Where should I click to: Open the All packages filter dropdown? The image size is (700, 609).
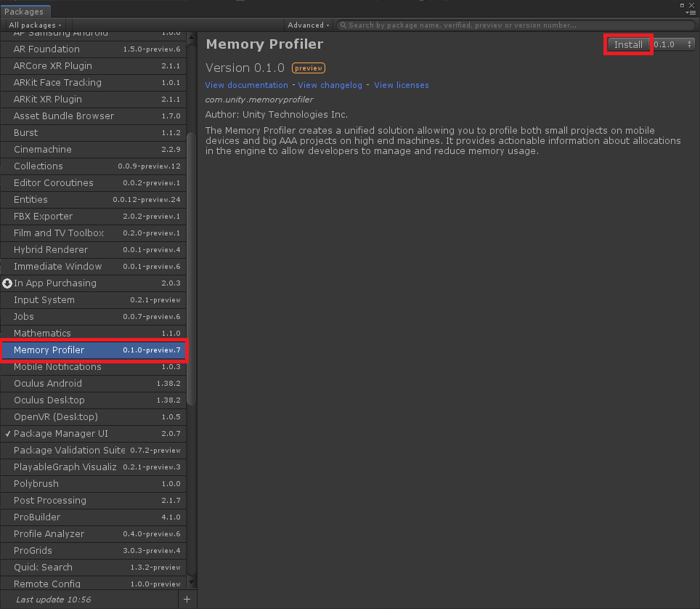tap(36, 25)
